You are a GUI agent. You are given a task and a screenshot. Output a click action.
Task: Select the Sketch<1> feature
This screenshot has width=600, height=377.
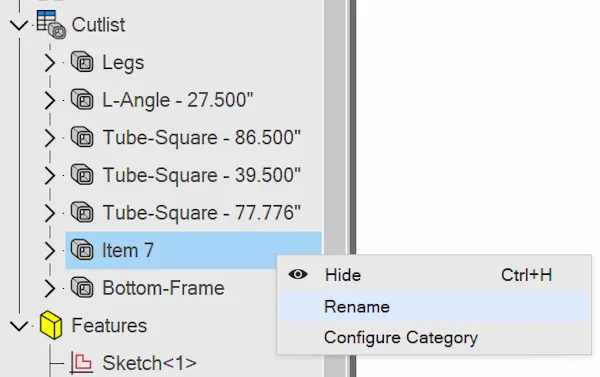[149, 363]
